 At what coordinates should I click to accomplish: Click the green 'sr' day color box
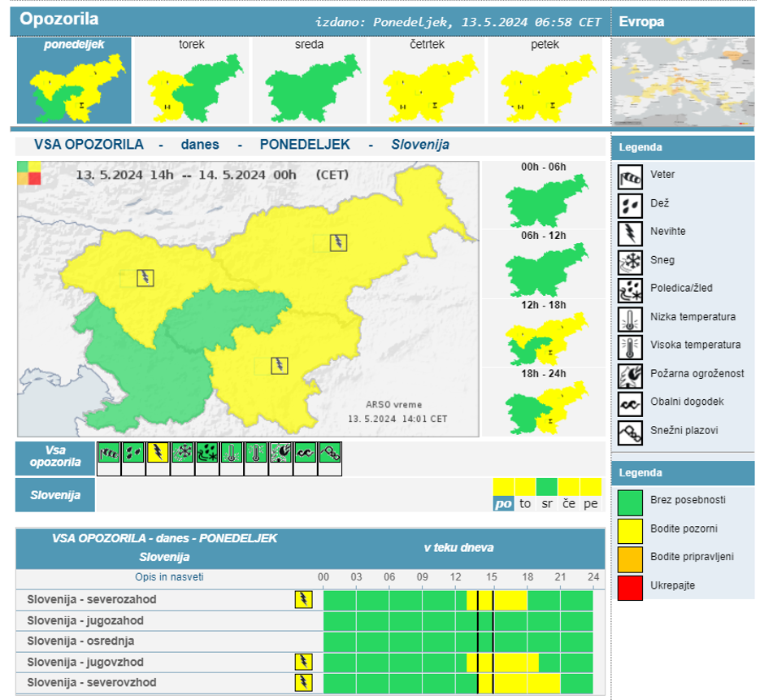click(x=547, y=487)
